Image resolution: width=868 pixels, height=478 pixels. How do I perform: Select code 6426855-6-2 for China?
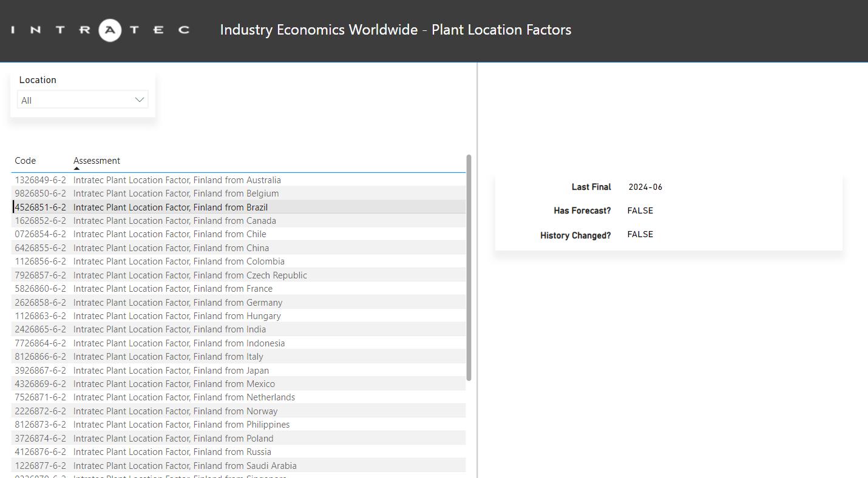coord(41,248)
